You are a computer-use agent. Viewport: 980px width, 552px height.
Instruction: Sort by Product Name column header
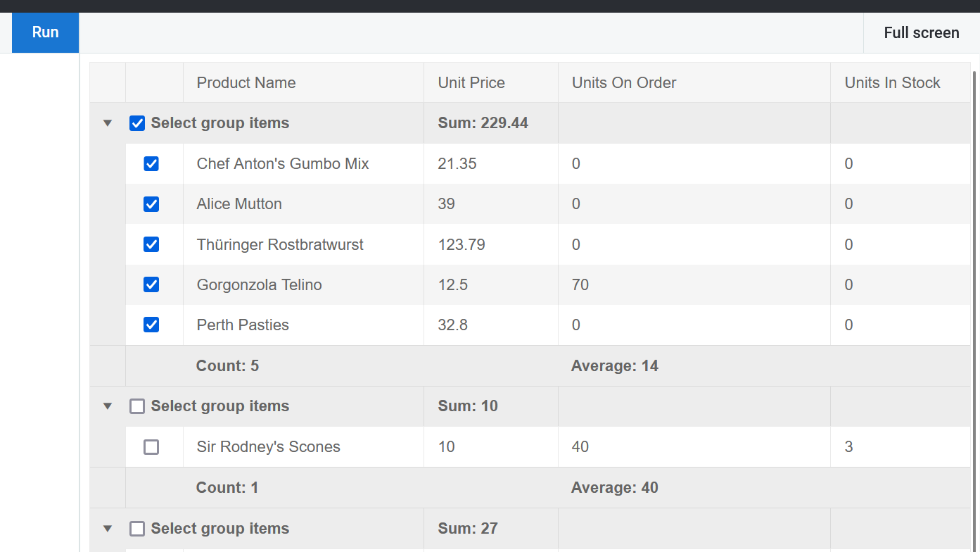pyautogui.click(x=246, y=83)
